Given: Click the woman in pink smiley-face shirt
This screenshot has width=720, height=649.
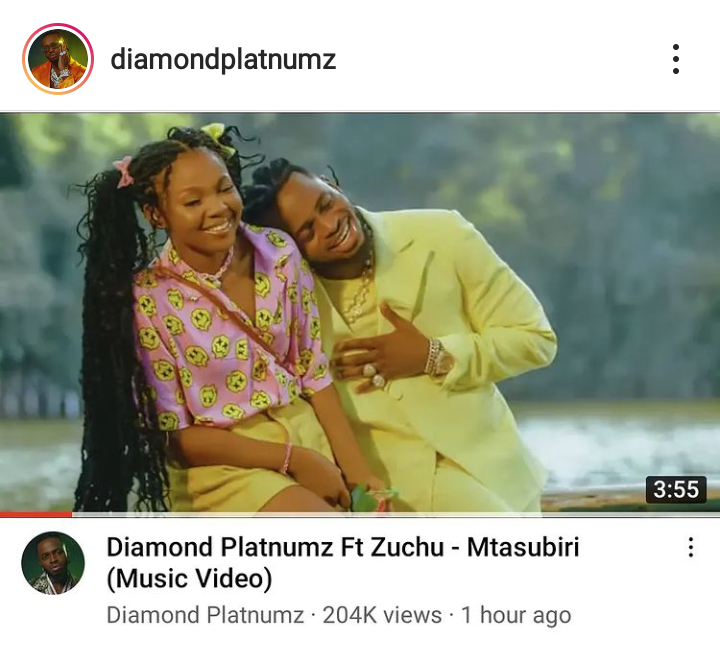Looking at the screenshot, I should click(211, 322).
